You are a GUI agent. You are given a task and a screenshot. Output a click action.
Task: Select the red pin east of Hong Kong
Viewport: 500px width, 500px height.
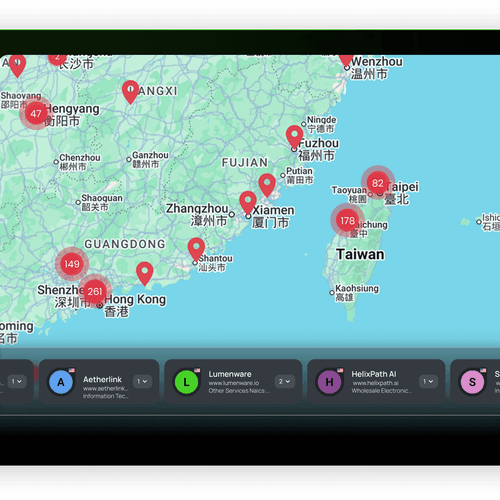145,274
